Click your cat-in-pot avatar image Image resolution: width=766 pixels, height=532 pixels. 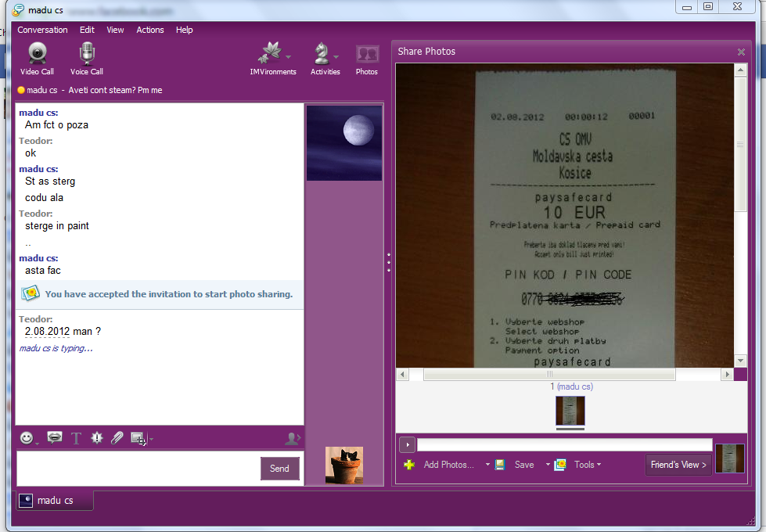pos(344,465)
